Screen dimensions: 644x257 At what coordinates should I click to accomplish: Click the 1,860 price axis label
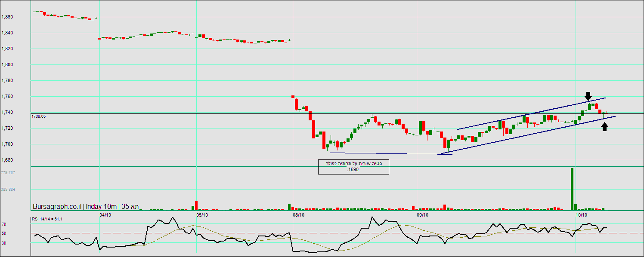pos(7,17)
